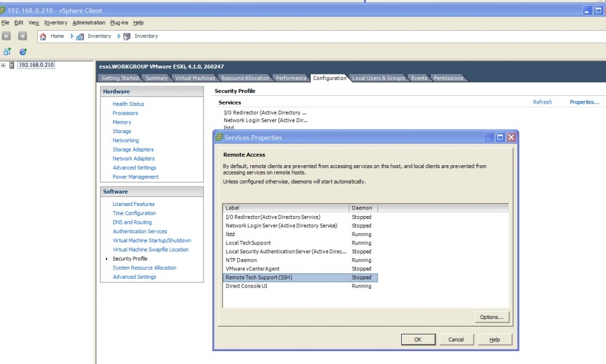This screenshot has width=606, height=364.
Task: Click the Home icon in navigation bar
Action: click(43, 36)
